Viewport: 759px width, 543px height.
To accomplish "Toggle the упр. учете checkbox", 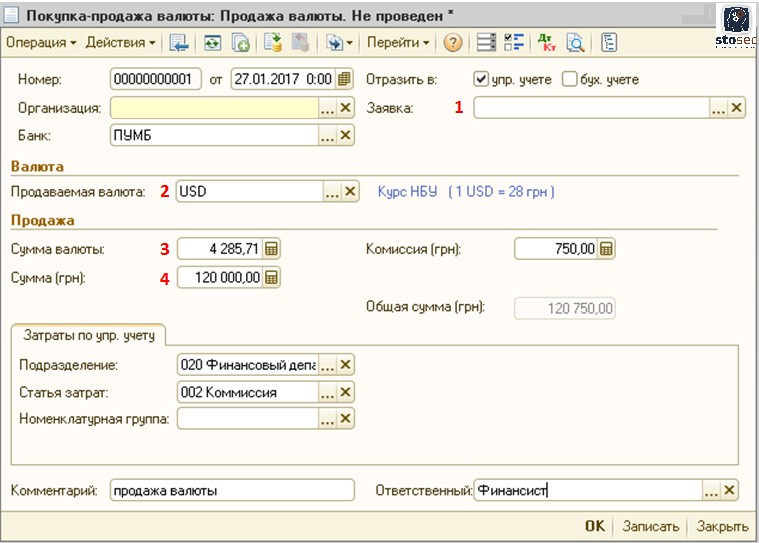I will click(x=481, y=80).
